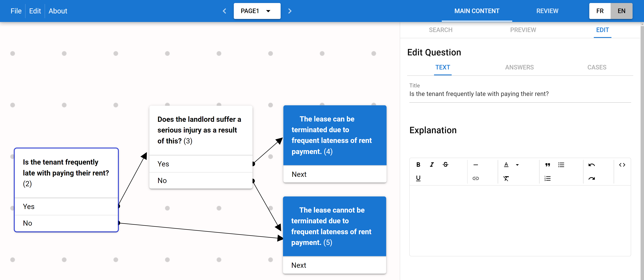
Task: Click the strikethrough formatting icon
Action: pos(445,165)
